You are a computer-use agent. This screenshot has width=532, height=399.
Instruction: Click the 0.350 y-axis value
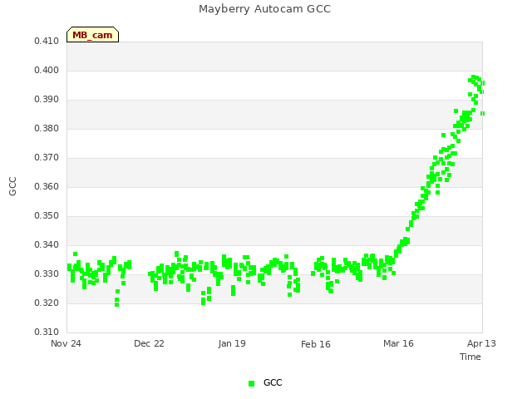(47, 216)
